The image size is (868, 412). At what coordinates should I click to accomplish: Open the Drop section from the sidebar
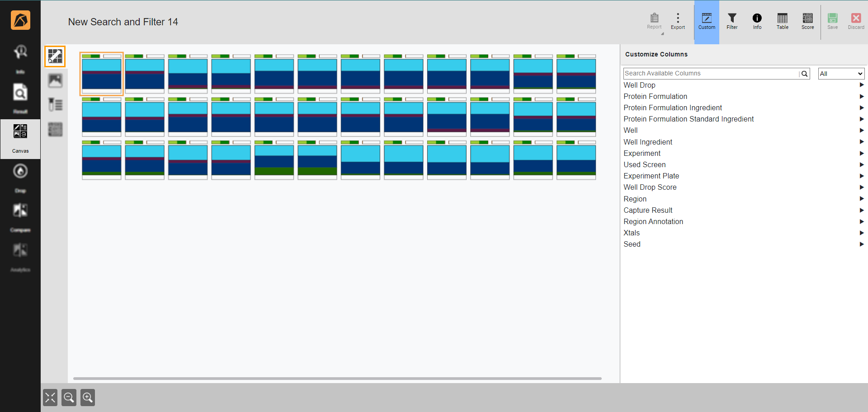coord(20,176)
